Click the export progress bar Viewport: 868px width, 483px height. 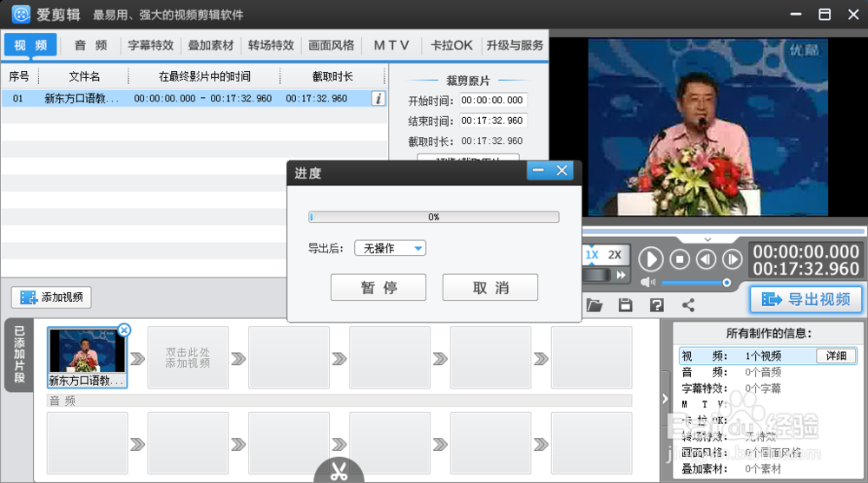point(433,217)
